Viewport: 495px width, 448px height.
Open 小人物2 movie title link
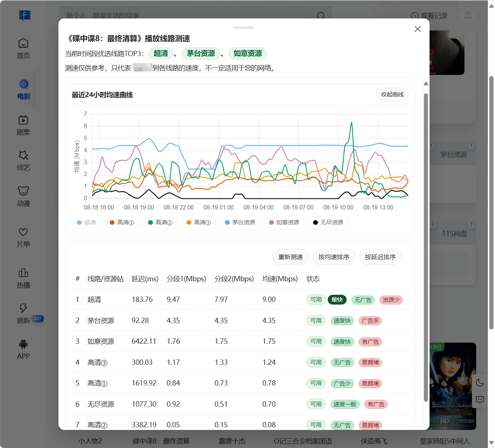click(90, 441)
